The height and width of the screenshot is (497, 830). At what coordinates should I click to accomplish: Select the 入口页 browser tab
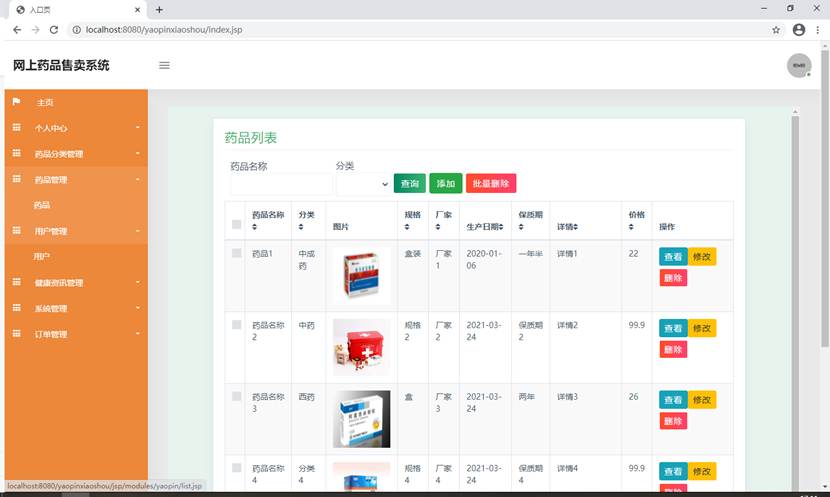pos(77,10)
